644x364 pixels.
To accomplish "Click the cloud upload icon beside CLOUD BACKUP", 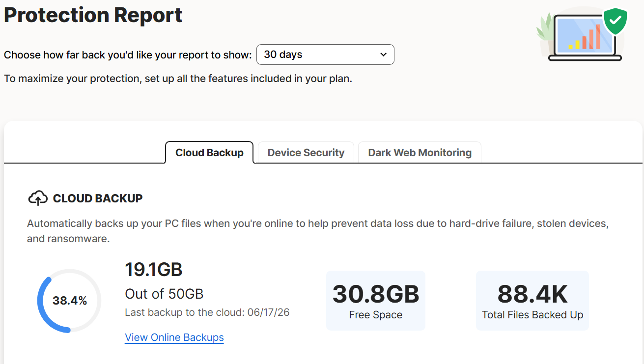I will [x=37, y=198].
